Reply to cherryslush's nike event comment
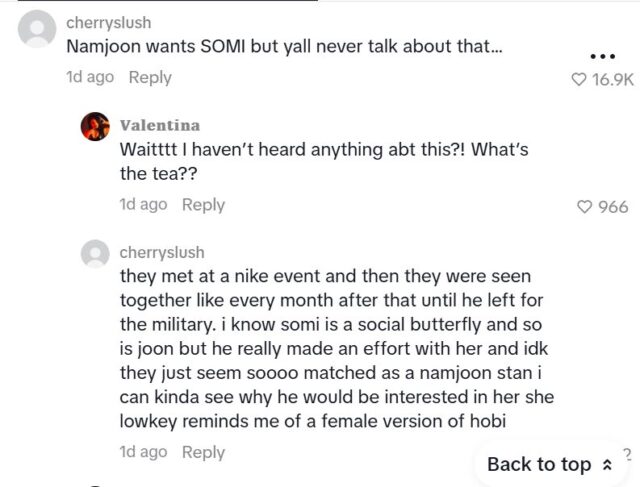 [203, 452]
